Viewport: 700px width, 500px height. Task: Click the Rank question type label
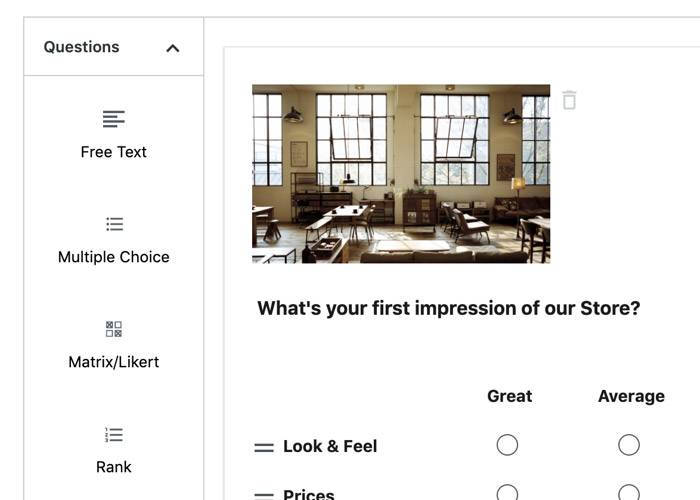(114, 467)
